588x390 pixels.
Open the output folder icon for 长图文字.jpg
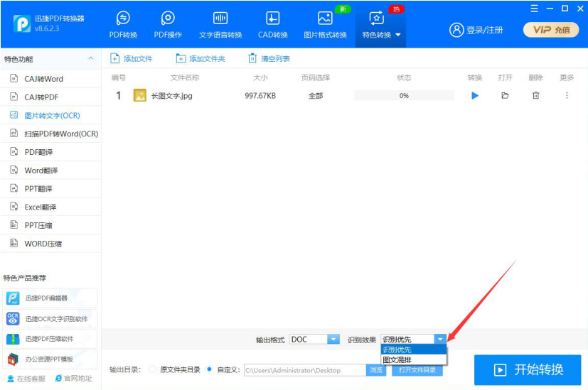[x=505, y=95]
